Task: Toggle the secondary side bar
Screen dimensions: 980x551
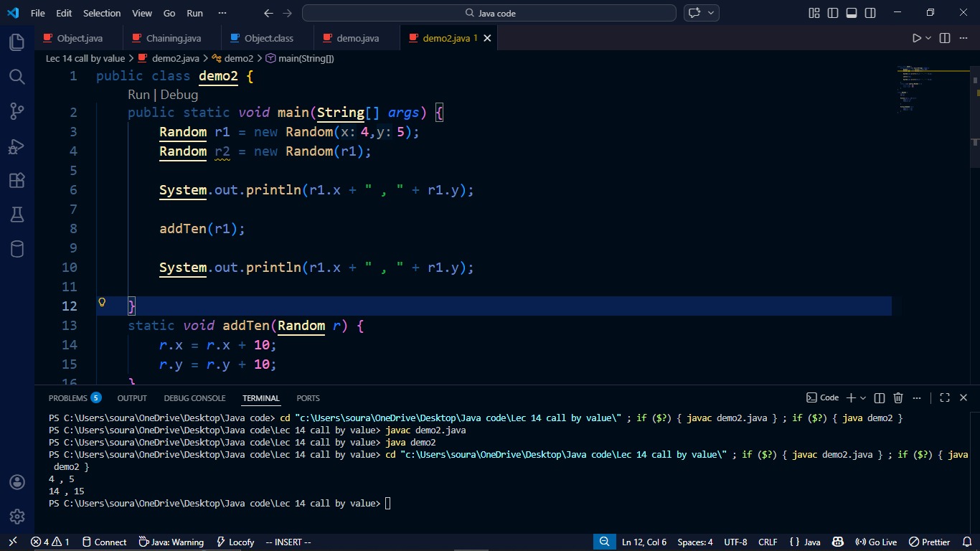Action: click(870, 13)
